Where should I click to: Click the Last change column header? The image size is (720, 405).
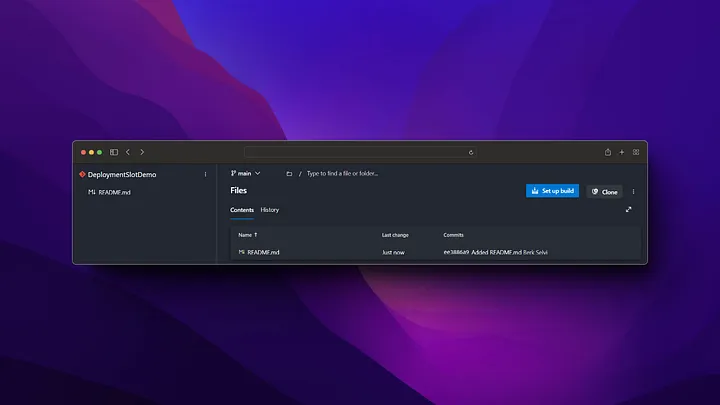[x=395, y=235]
